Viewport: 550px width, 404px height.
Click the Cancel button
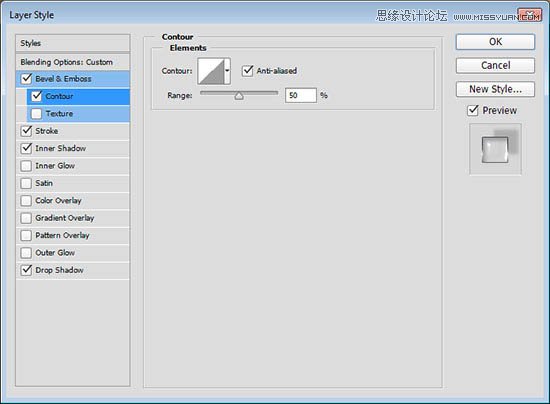pos(495,66)
